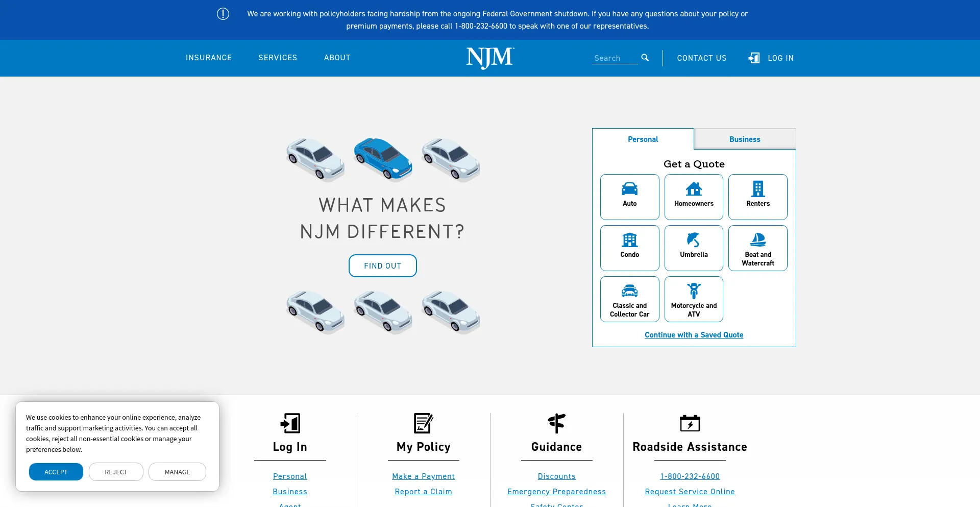Screen dimensions: 980x507
Task: Click the Log In text in header
Action: tap(781, 58)
